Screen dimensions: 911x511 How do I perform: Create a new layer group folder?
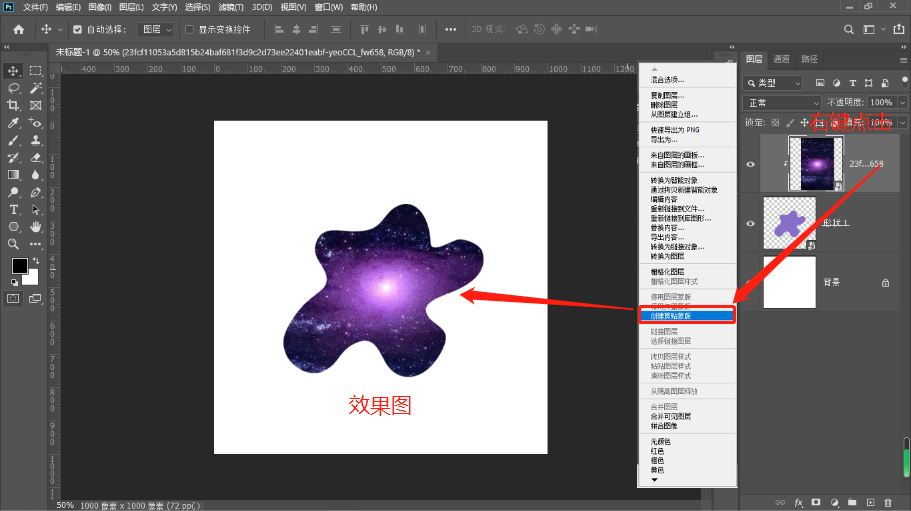click(x=852, y=502)
